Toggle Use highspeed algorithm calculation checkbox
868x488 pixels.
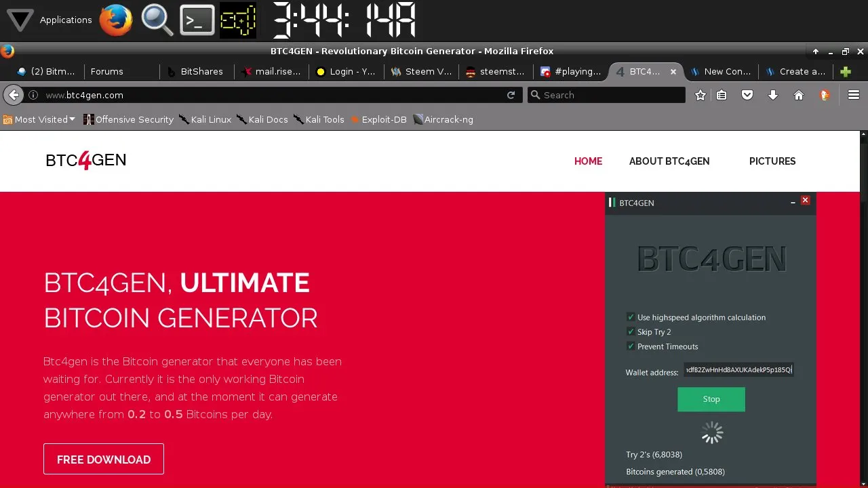pyautogui.click(x=631, y=317)
